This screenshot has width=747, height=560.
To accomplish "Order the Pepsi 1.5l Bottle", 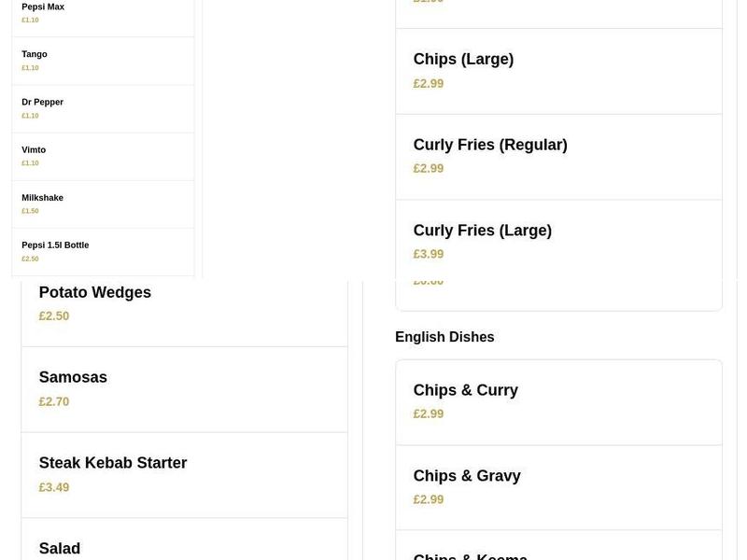I will (x=54, y=245).
